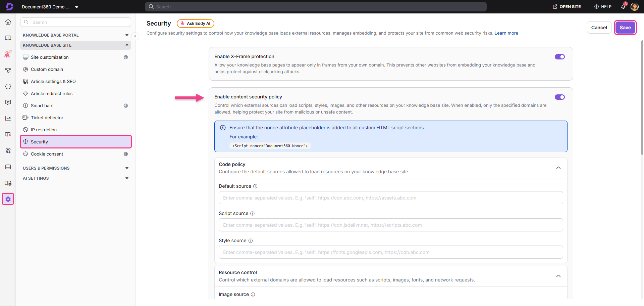Open IP restriction settings
Image resolution: width=644 pixels, height=306 pixels.
(44, 130)
